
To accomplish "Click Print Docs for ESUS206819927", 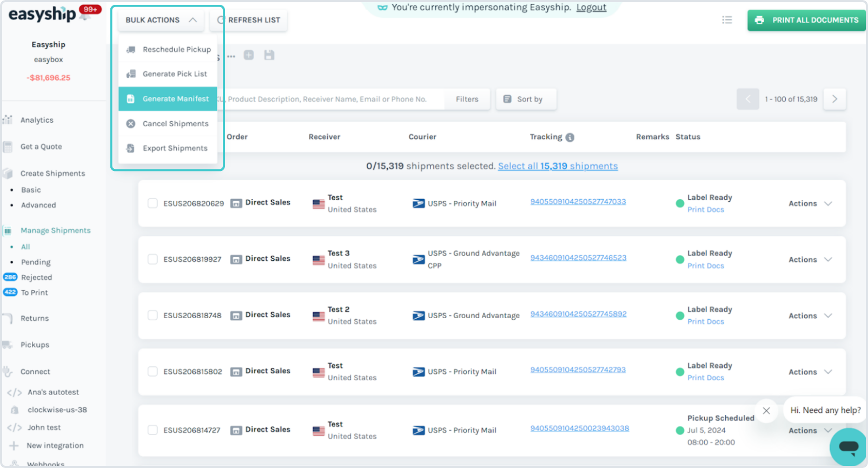I will pyautogui.click(x=706, y=266).
